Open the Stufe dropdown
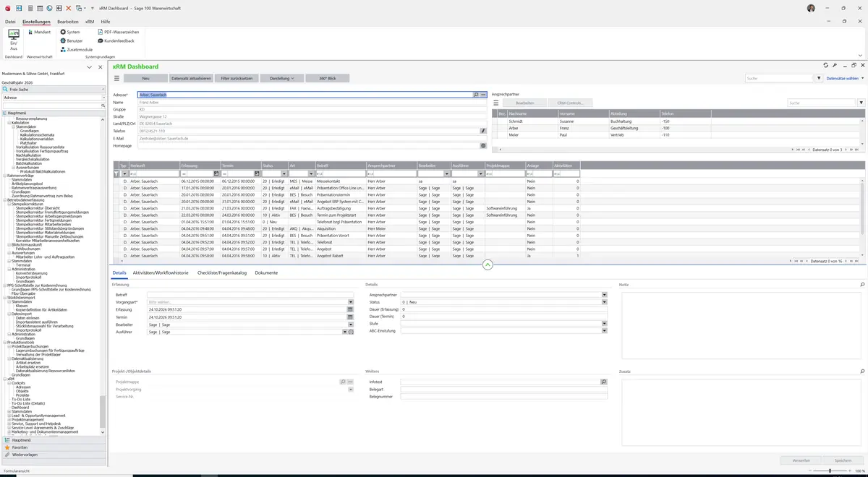Viewport: 868px width, 477px height. 604,324
